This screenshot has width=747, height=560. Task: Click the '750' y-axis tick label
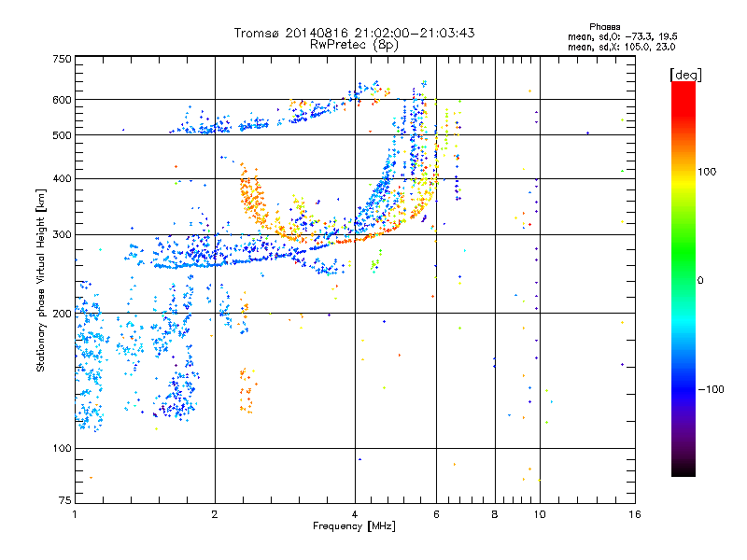pyautogui.click(x=62, y=59)
